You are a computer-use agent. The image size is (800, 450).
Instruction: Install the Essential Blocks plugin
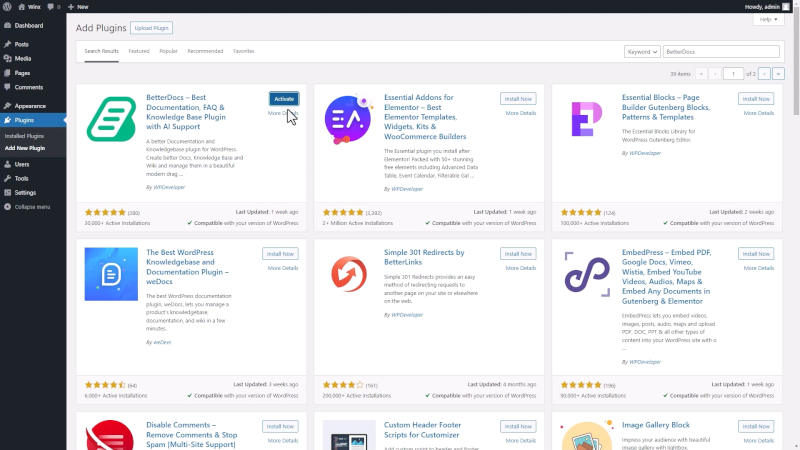click(x=756, y=99)
